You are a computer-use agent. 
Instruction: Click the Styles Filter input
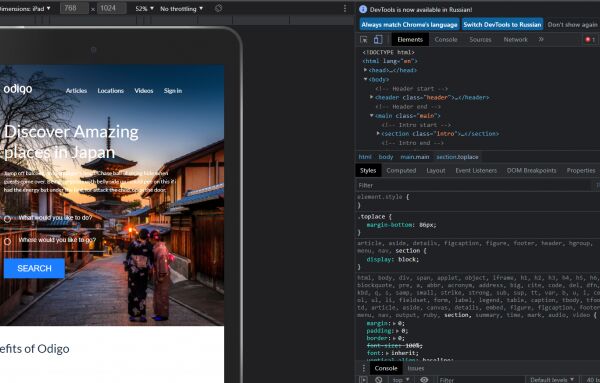coord(474,185)
